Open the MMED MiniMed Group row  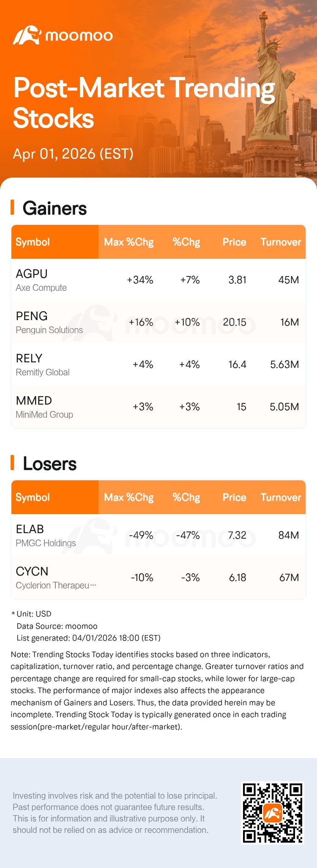click(x=44, y=407)
